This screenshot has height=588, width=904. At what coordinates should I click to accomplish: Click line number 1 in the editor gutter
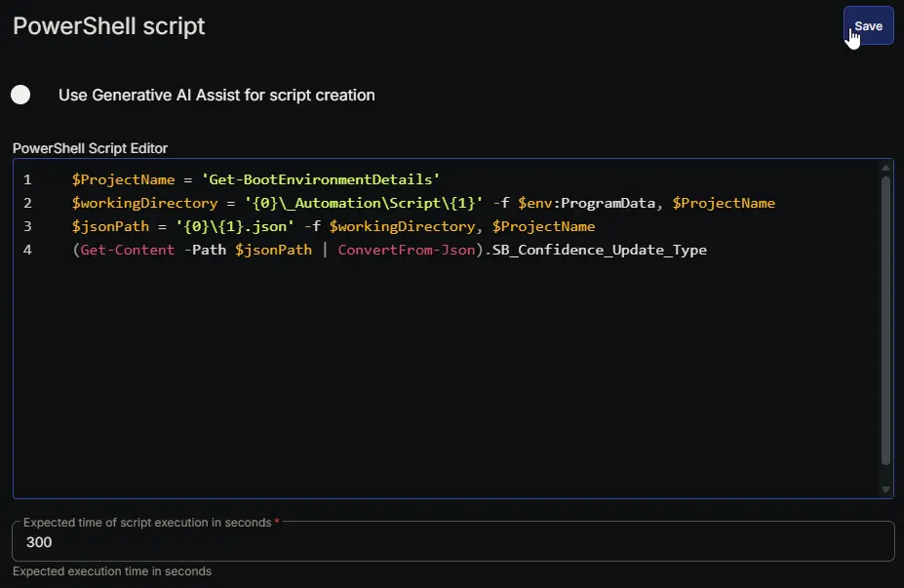point(27,179)
